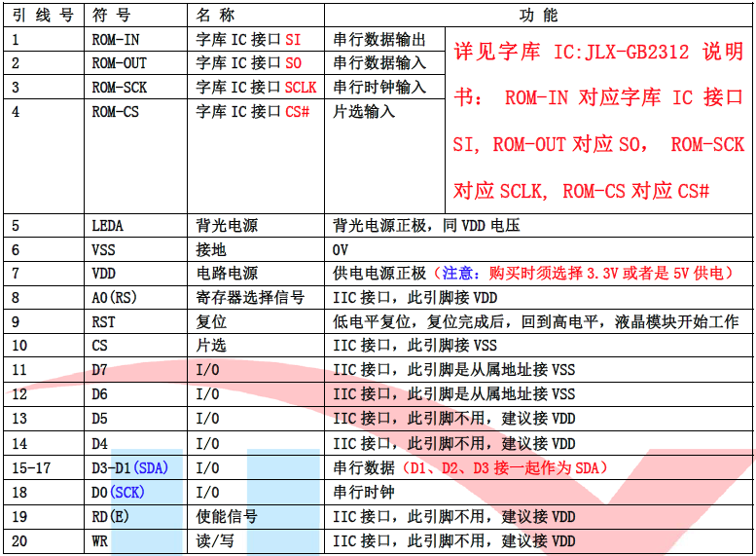Click the 引线号 column header
The height and width of the screenshot is (556, 756).
pyautogui.click(x=42, y=15)
